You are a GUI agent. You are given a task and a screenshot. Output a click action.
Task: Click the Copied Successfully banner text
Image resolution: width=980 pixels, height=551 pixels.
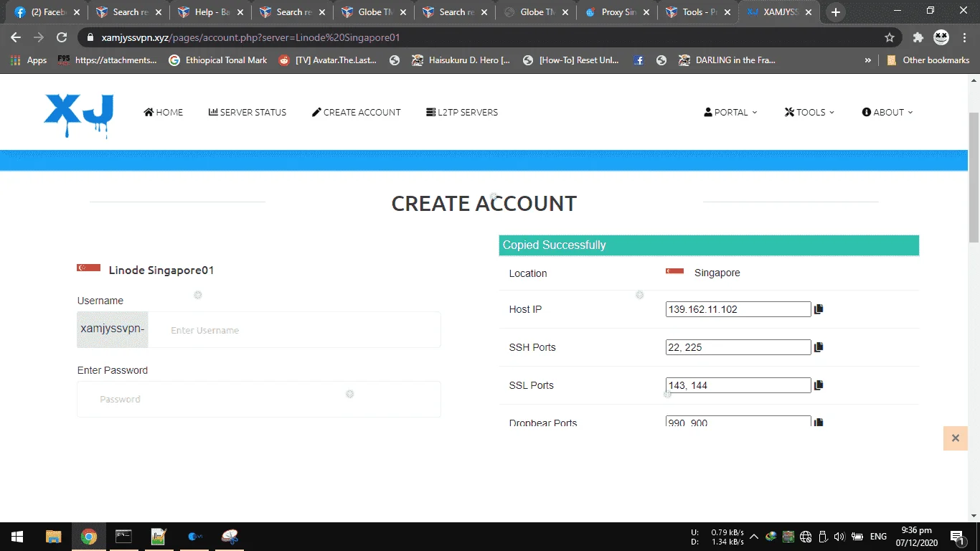pyautogui.click(x=555, y=245)
